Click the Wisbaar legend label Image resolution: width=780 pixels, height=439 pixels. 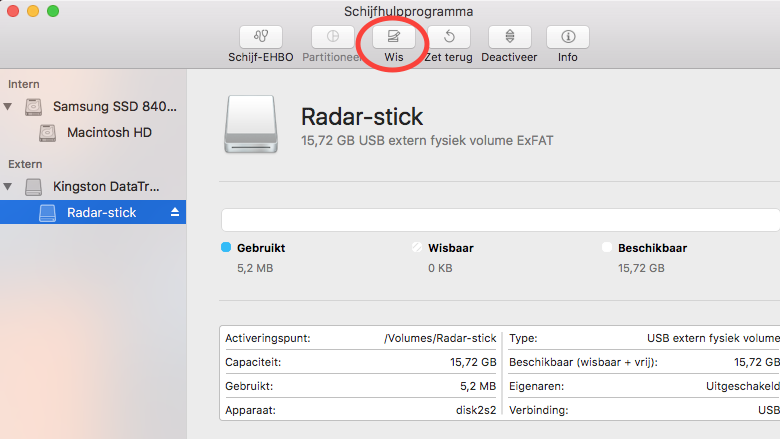(451, 248)
